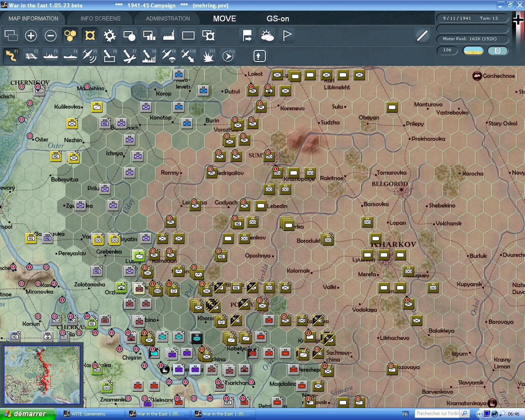Click the F12 circled arrow button
The height and width of the screenshot is (420, 525).
click(x=228, y=55)
